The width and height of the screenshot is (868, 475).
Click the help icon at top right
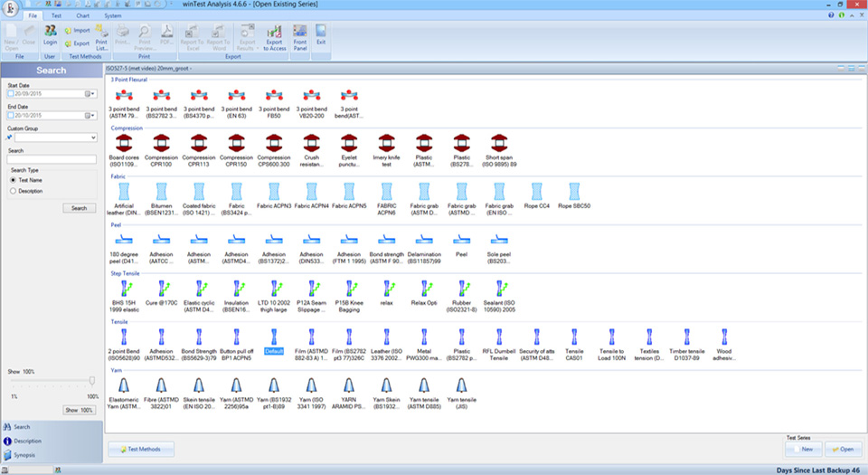coord(831,15)
